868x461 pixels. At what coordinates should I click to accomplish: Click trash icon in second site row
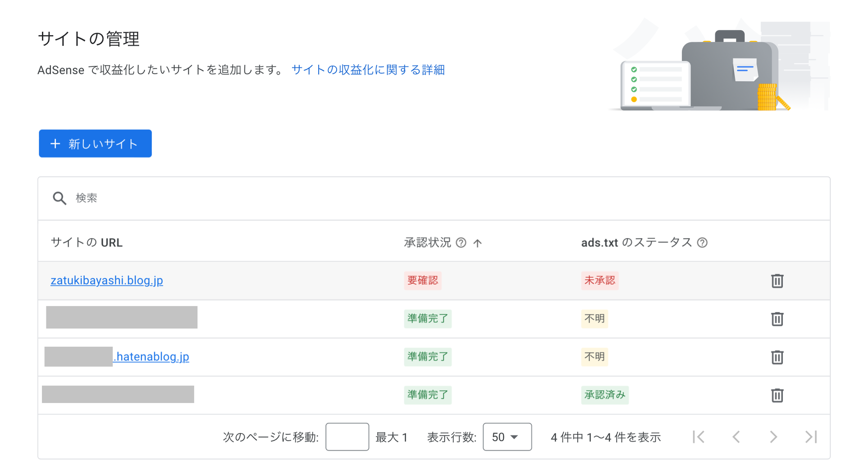tap(777, 319)
